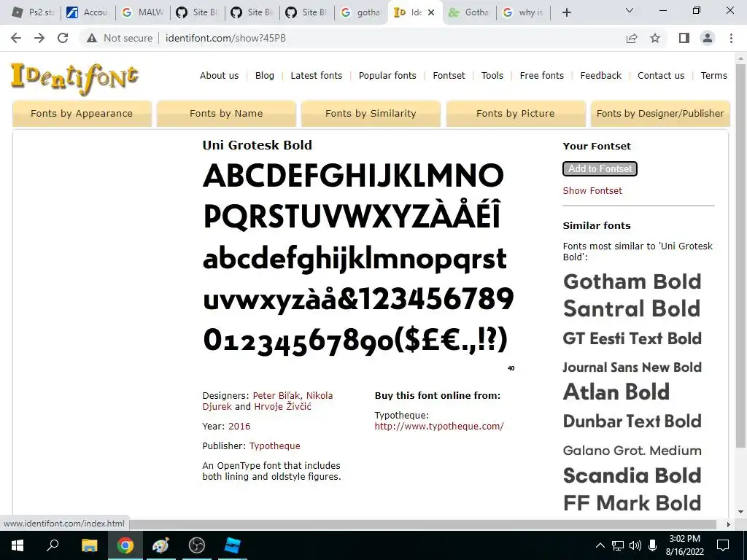Open the Paint app taskbar icon
The image size is (747, 560).
(160, 545)
